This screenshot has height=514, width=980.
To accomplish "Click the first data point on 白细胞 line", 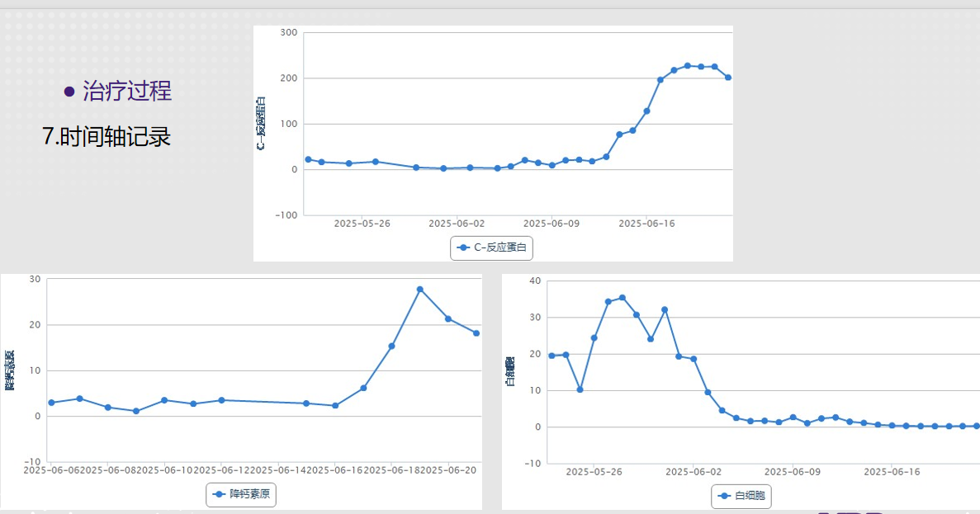I will [x=552, y=356].
